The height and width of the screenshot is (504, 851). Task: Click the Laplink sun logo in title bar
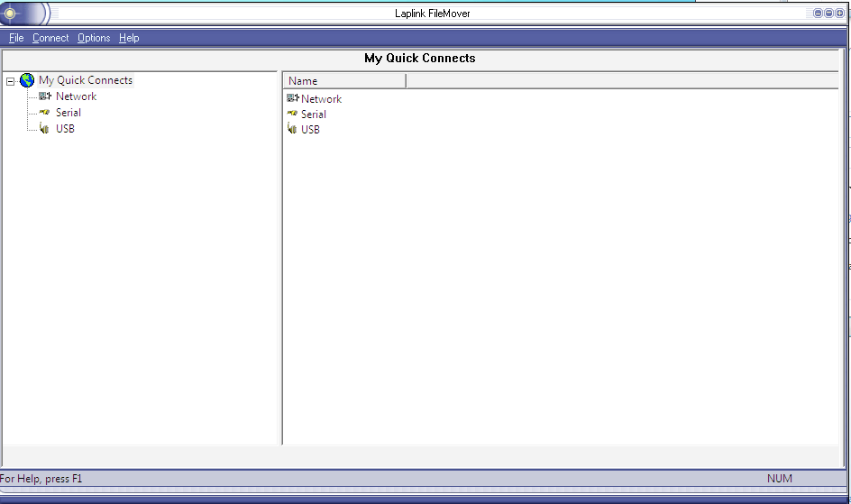click(10, 14)
